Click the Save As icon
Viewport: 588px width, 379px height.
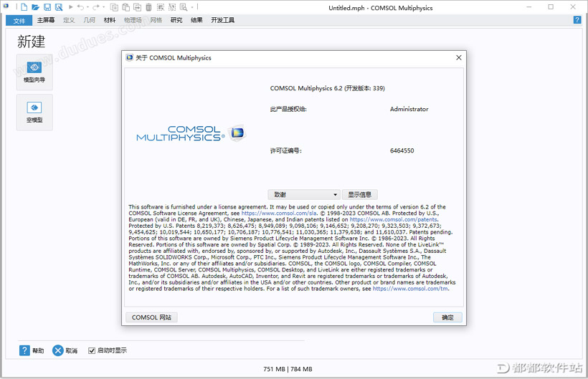[59, 7]
